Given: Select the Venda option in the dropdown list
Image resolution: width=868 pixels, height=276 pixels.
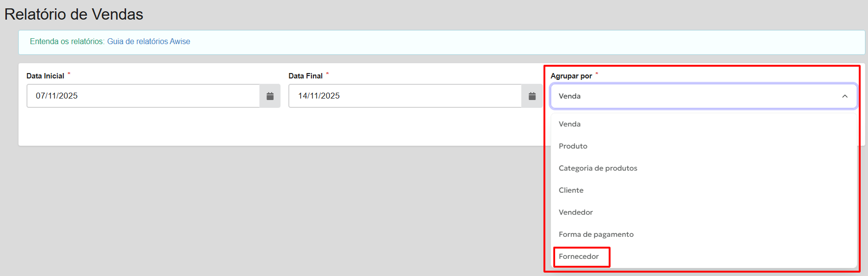Looking at the screenshot, I should click(569, 124).
